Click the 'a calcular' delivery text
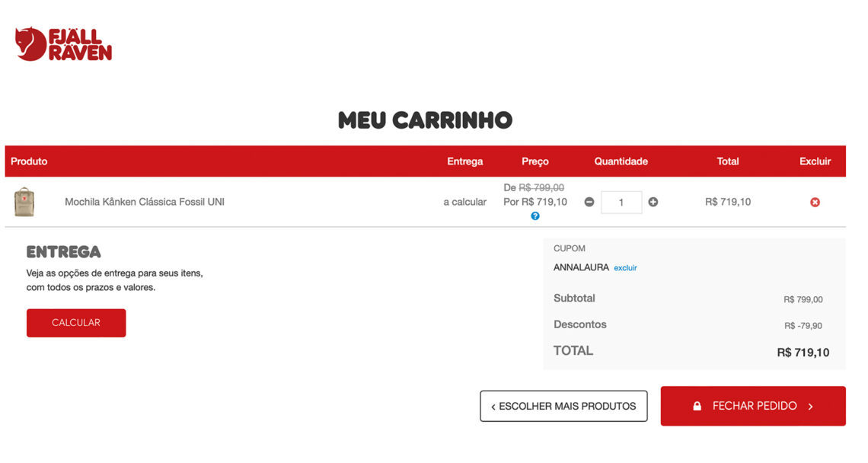868x463 pixels. pos(465,202)
